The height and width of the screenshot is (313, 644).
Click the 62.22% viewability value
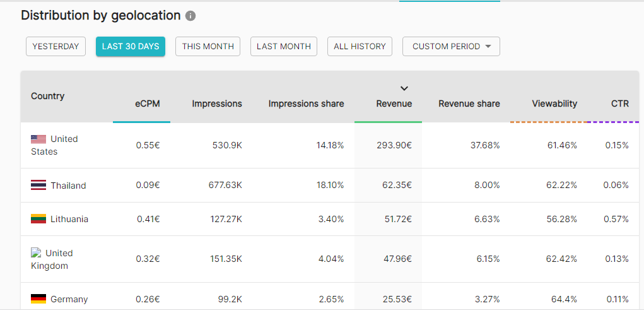point(561,186)
